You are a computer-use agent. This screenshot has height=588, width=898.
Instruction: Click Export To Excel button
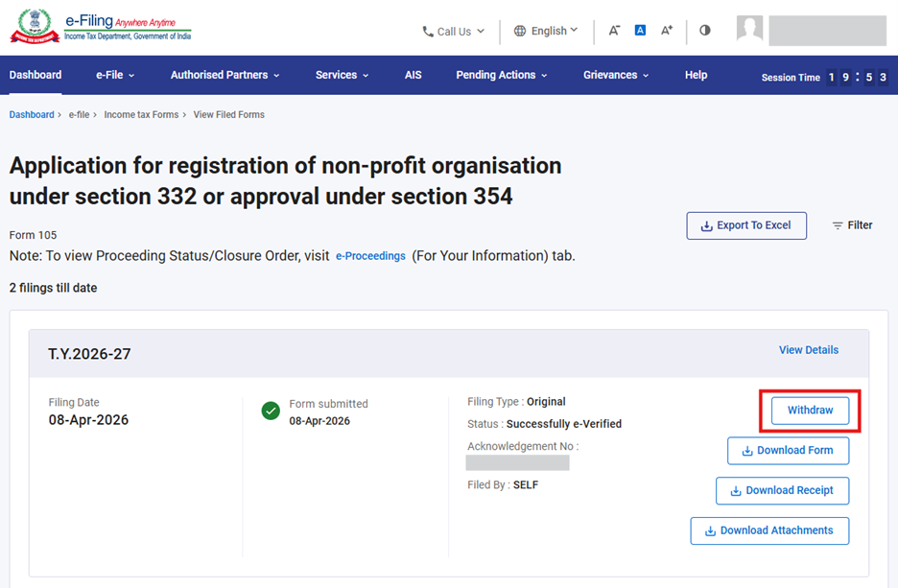(746, 225)
